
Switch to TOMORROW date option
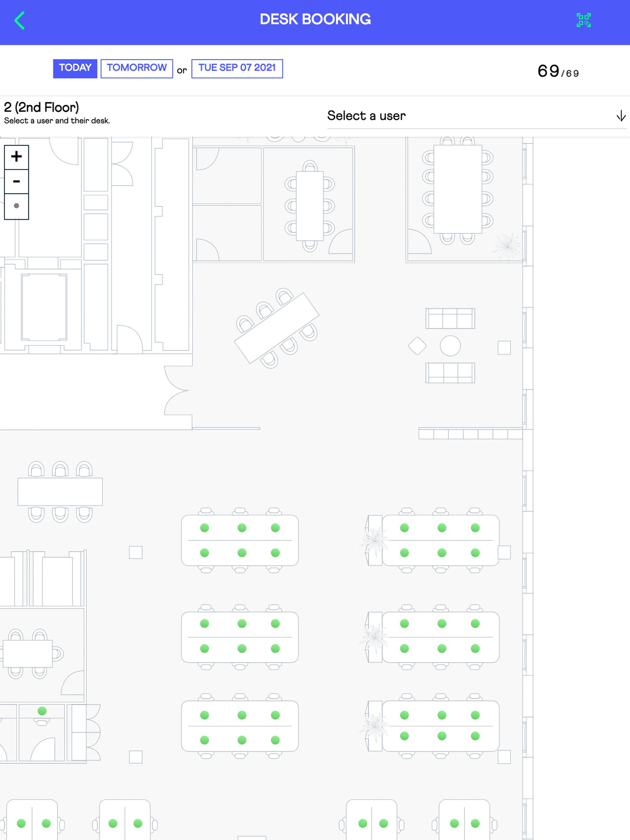tap(136, 68)
